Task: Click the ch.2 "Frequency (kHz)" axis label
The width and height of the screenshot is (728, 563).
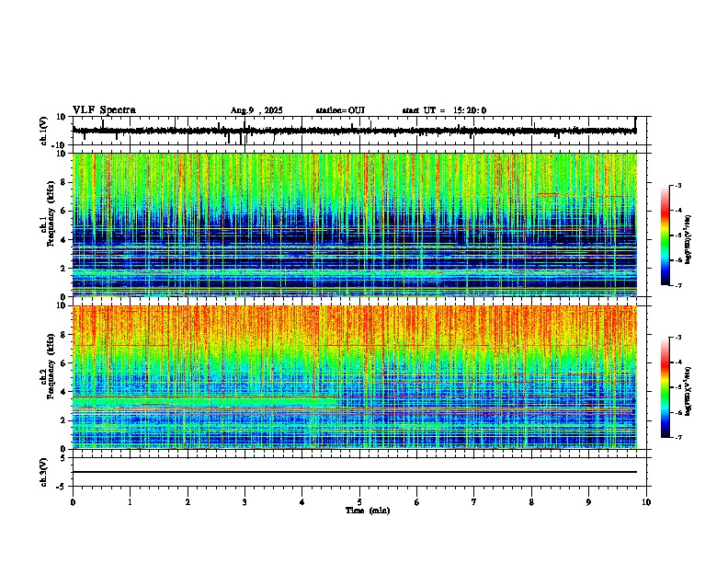Action: [51, 366]
